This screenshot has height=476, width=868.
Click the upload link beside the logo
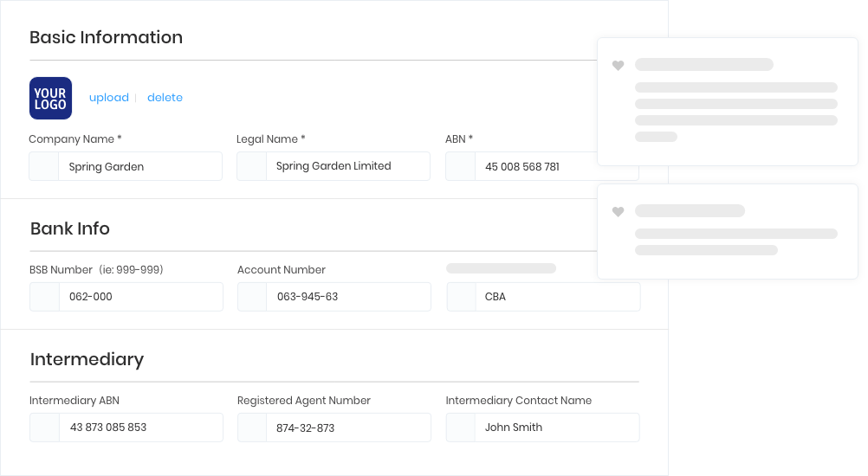(109, 97)
